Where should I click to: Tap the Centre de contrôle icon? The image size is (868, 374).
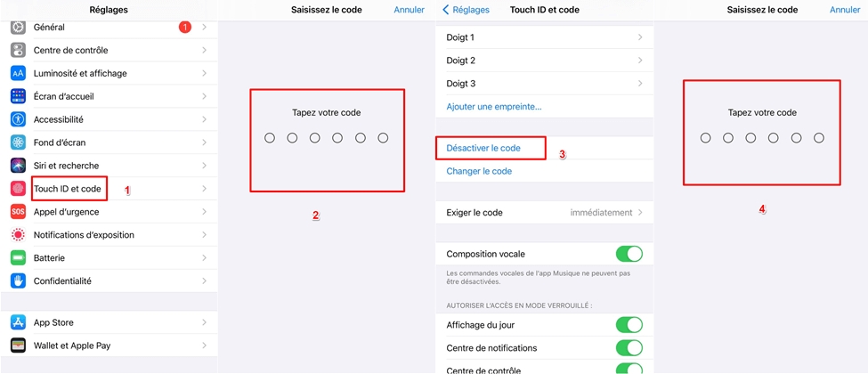point(18,51)
